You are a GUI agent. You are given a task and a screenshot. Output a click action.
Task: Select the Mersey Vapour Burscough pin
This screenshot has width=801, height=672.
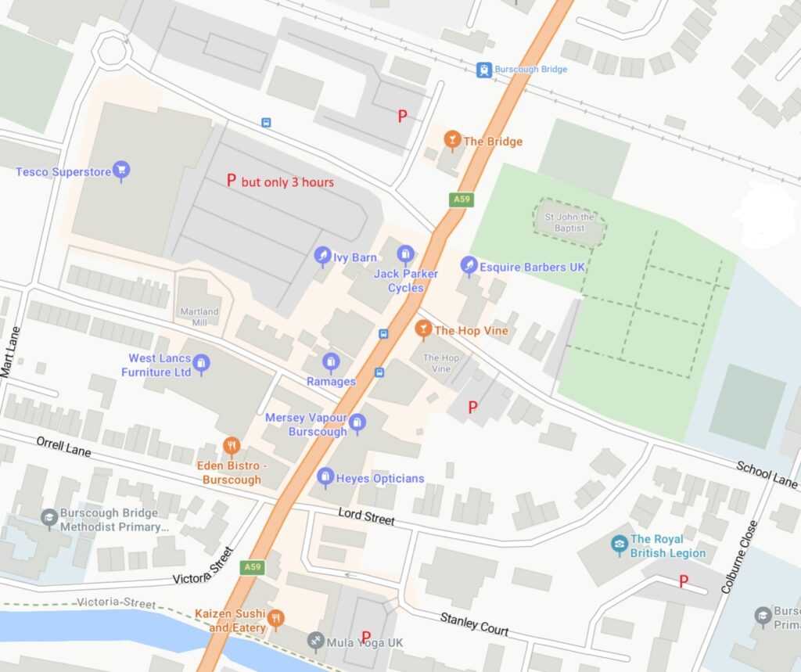(357, 424)
